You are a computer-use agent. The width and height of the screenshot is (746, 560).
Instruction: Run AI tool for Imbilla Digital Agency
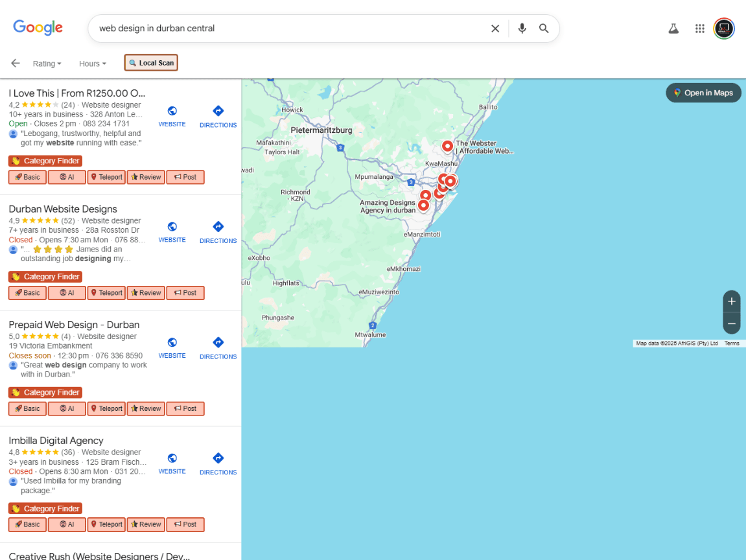tap(67, 524)
